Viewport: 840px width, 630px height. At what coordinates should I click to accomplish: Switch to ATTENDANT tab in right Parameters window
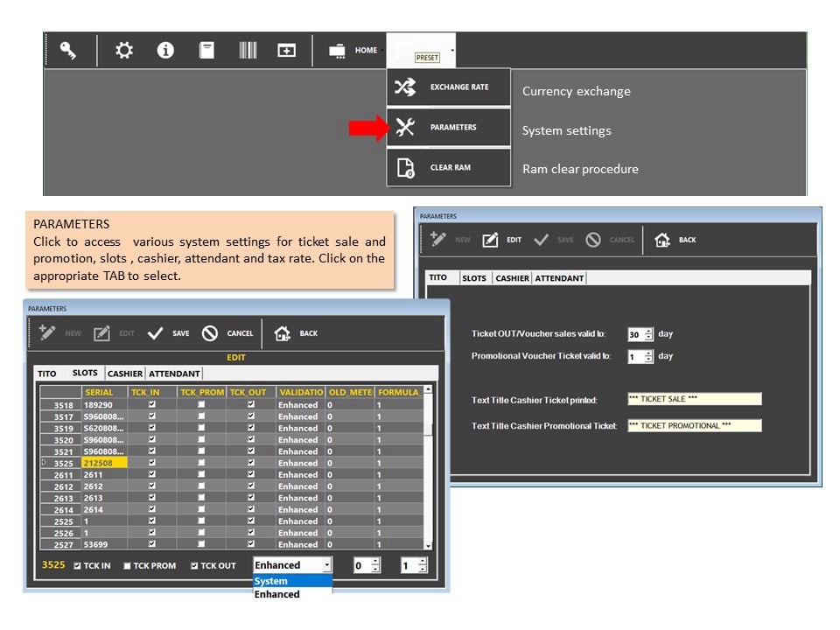click(x=559, y=278)
